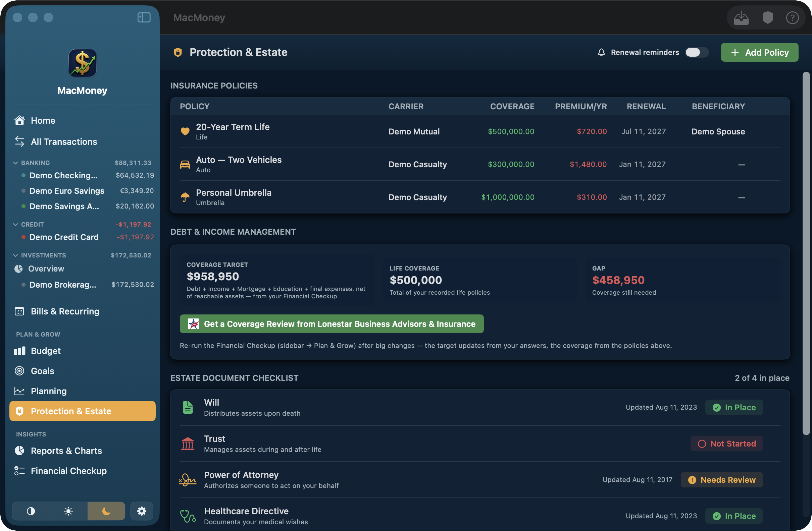The width and height of the screenshot is (812, 531).
Task: Click the shield icon in title bar
Action: [x=767, y=18]
